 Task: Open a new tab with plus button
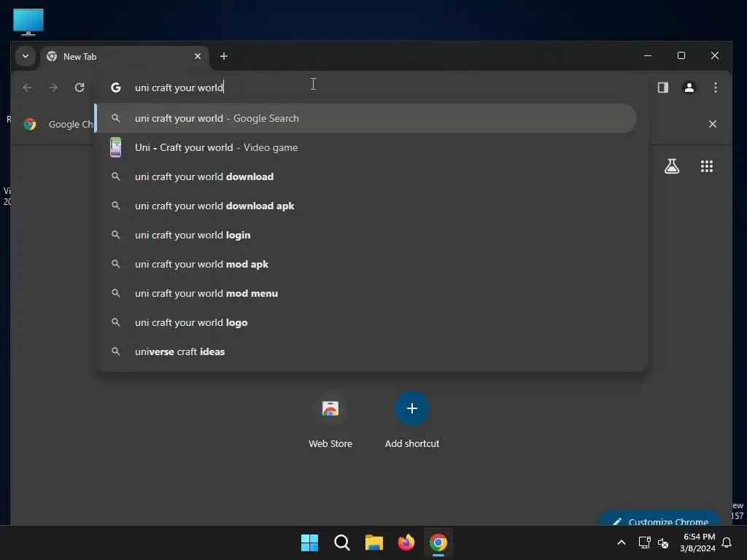pos(223,56)
